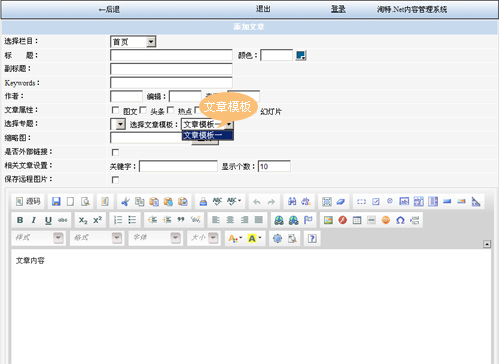Click into the 标题 title input field
500x364 pixels.
click(x=171, y=55)
